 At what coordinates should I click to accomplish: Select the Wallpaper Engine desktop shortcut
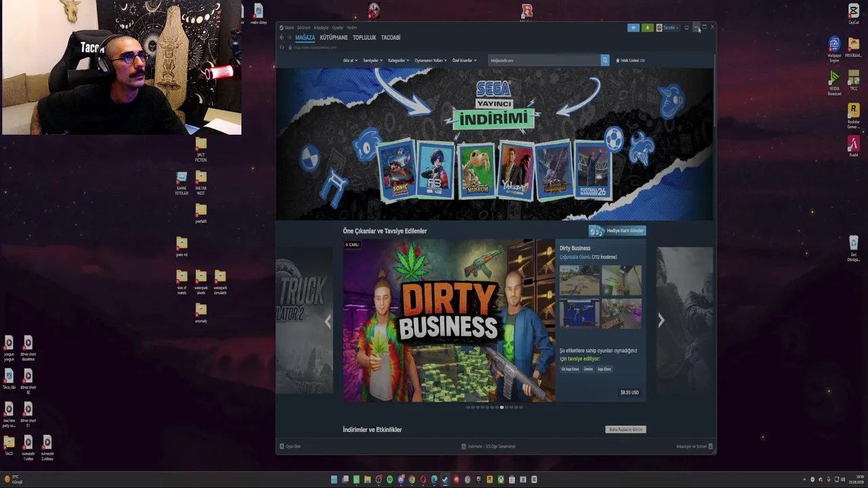coord(835,50)
